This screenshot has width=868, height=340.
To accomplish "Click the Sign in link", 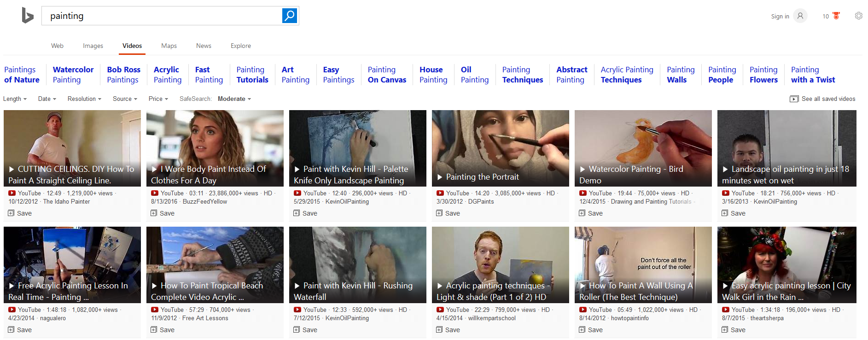I will 780,17.
